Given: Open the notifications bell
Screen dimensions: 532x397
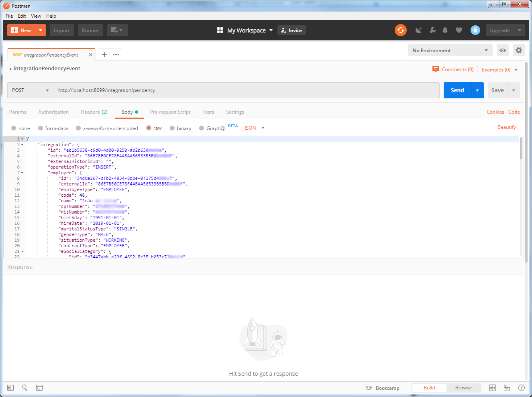Looking at the screenshot, I should coord(445,30).
